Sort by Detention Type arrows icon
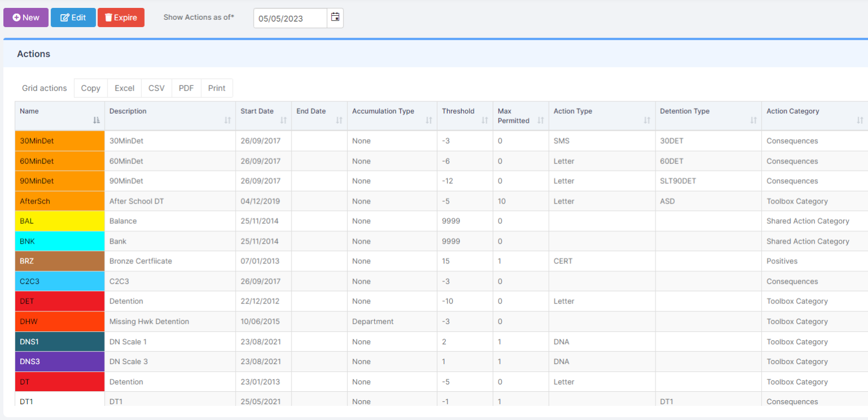868x420 pixels. pyautogui.click(x=753, y=120)
